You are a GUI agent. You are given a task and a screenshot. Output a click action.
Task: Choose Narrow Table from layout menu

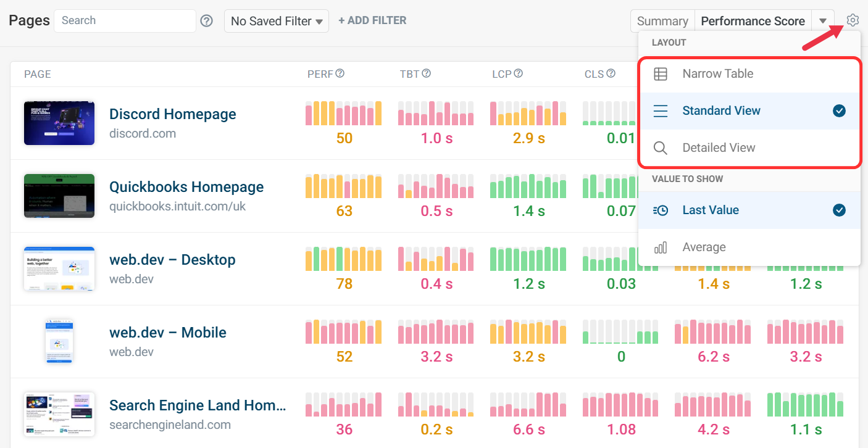717,74
